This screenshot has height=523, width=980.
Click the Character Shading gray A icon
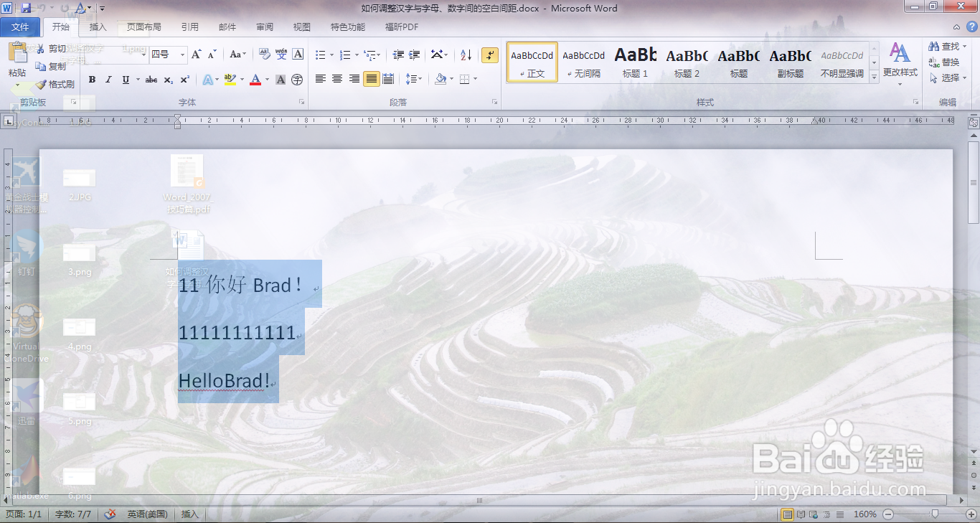(281, 80)
